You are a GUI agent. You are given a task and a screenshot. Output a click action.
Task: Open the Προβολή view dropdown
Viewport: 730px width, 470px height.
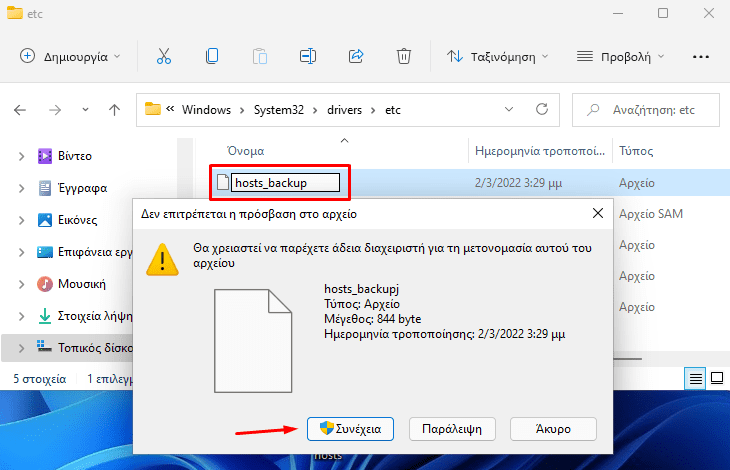pos(621,57)
